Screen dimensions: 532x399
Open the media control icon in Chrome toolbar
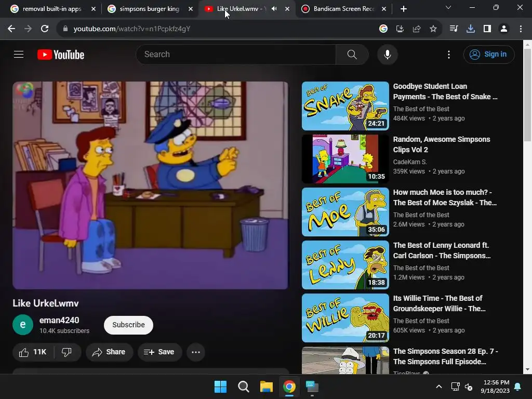(x=454, y=29)
